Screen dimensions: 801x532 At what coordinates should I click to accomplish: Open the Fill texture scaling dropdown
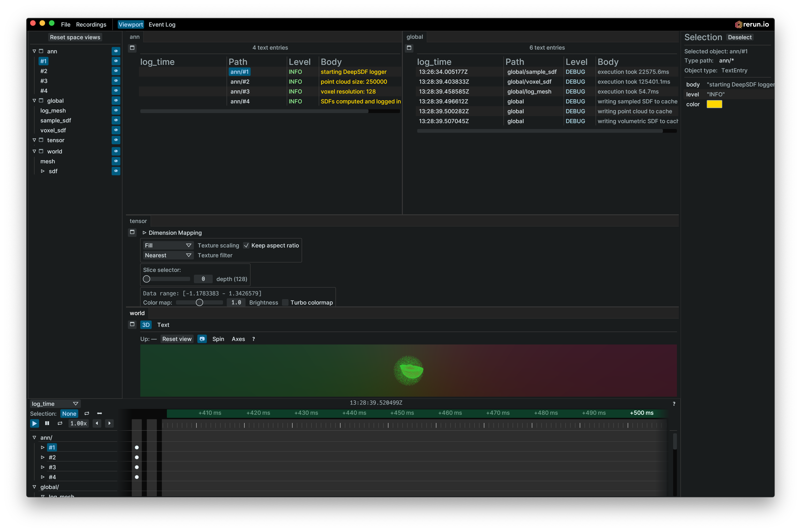click(x=168, y=245)
